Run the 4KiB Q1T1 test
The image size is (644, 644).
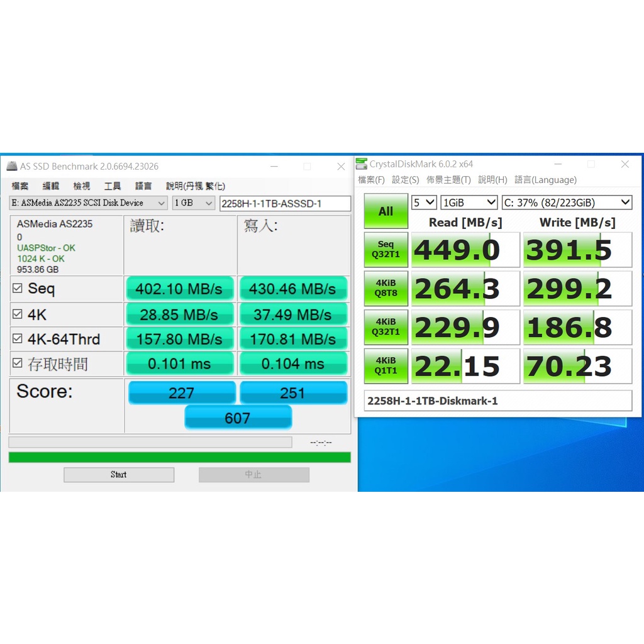(x=386, y=366)
